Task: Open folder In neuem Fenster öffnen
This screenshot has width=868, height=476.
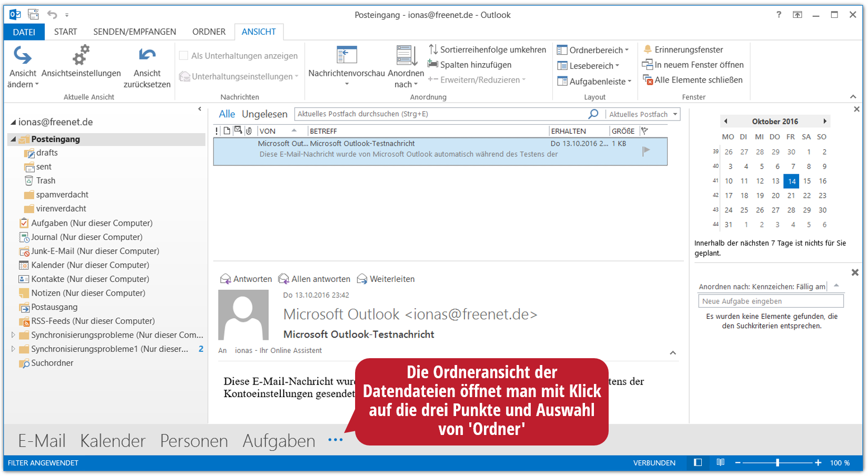Action: tap(693, 65)
